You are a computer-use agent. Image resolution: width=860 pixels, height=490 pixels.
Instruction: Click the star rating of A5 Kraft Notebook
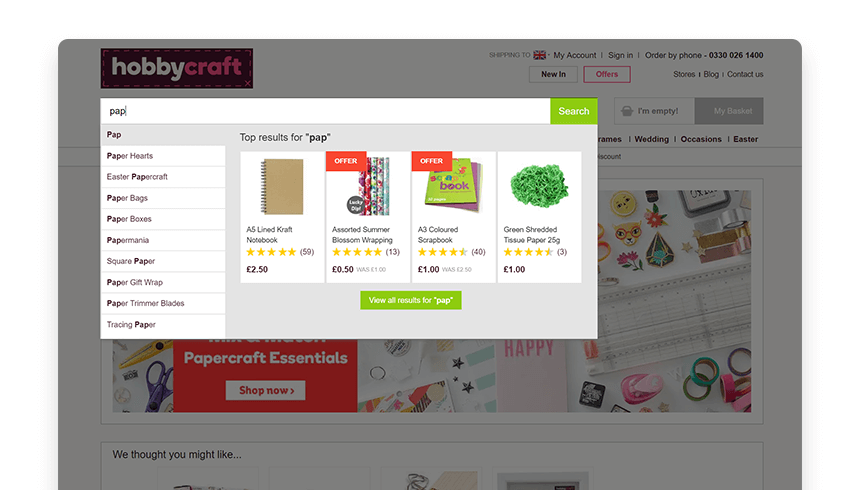point(271,252)
